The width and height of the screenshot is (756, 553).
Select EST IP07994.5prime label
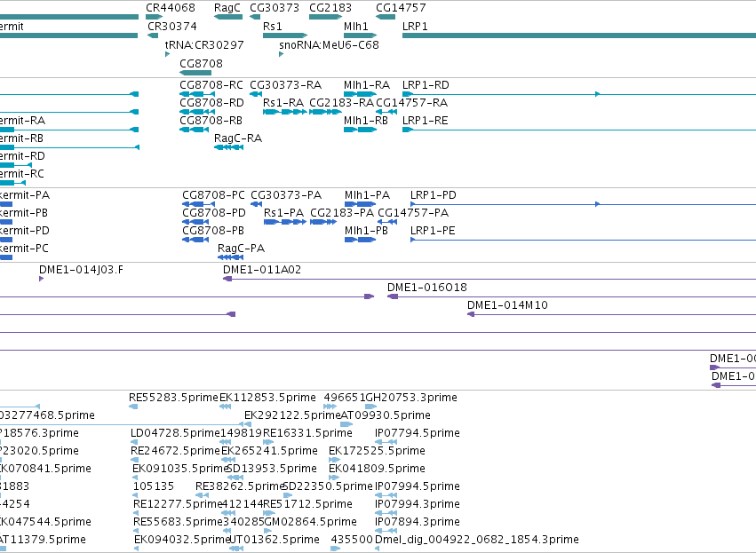click(x=418, y=487)
